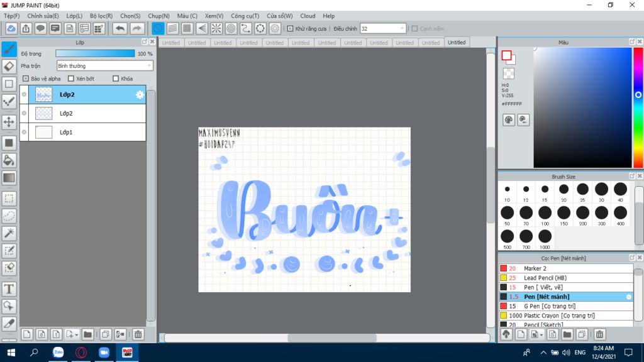Enable the concentric circle snap icon
Screen dimensions: 644x362
[x=231, y=28]
